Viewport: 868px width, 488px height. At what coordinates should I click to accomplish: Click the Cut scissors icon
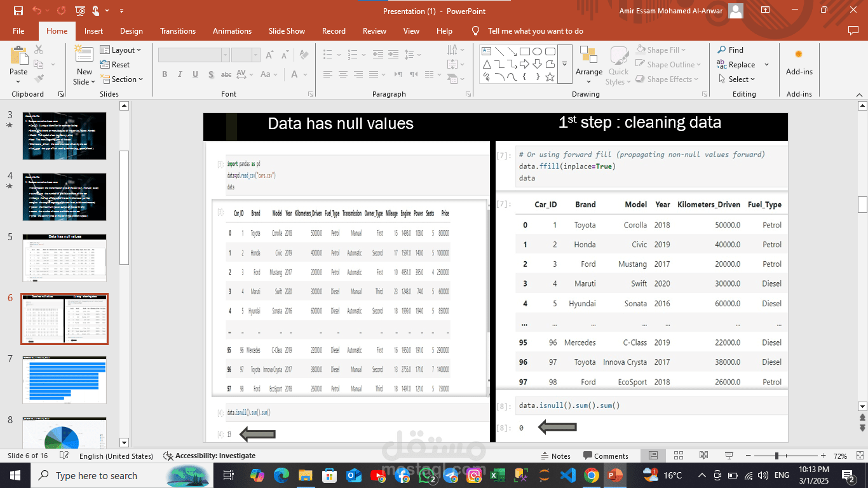39,50
